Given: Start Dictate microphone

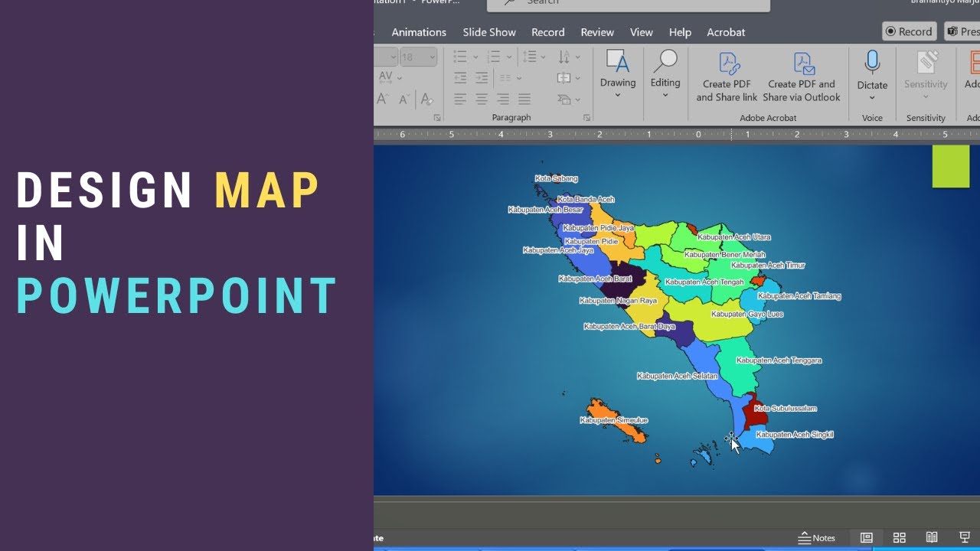Looking at the screenshot, I should click(872, 75).
